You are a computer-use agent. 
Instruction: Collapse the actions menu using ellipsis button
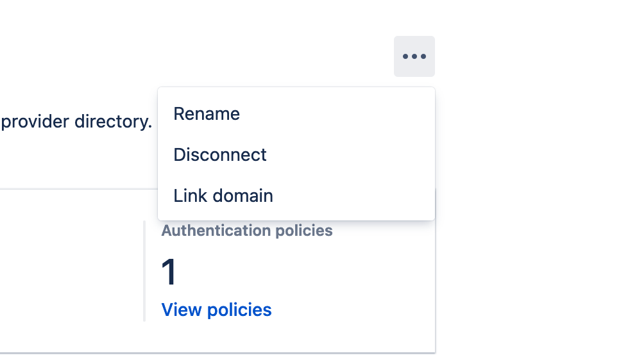[414, 56]
